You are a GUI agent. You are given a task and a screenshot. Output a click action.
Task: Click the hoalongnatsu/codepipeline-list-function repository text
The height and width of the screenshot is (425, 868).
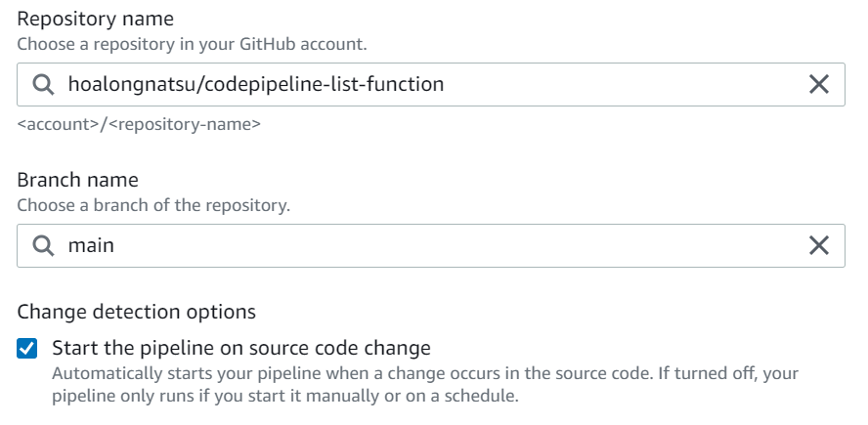point(255,85)
